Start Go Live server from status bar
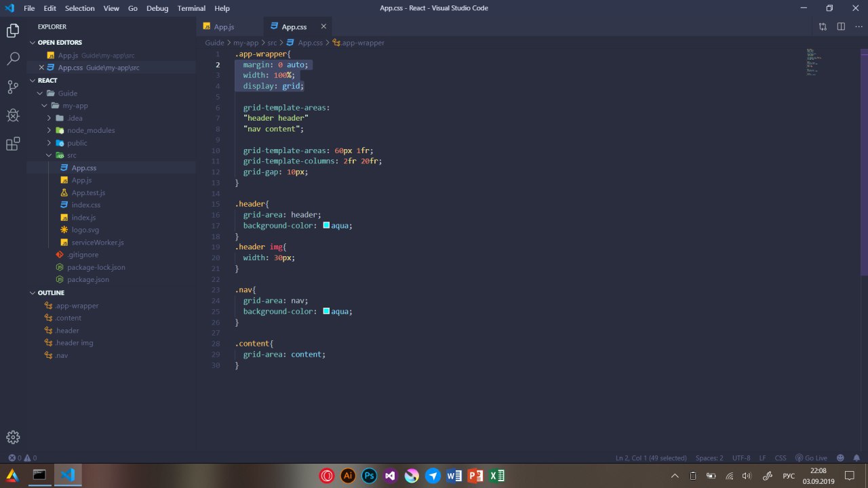The width and height of the screenshot is (868, 488). (811, 457)
